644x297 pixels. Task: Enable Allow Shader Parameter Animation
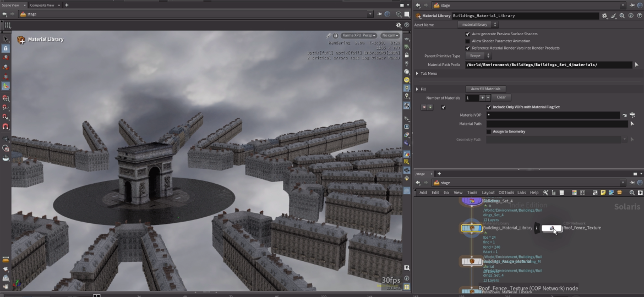pos(468,41)
